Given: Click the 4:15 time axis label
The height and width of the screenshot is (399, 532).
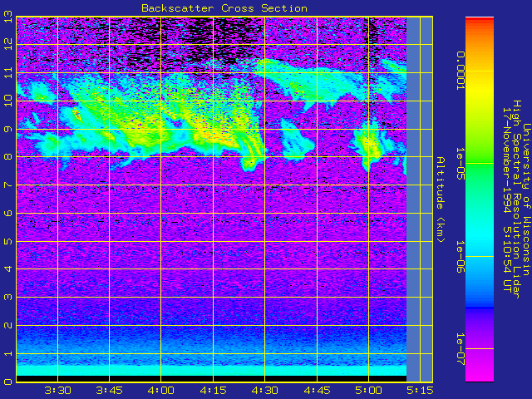Looking at the screenshot, I should point(213,391).
